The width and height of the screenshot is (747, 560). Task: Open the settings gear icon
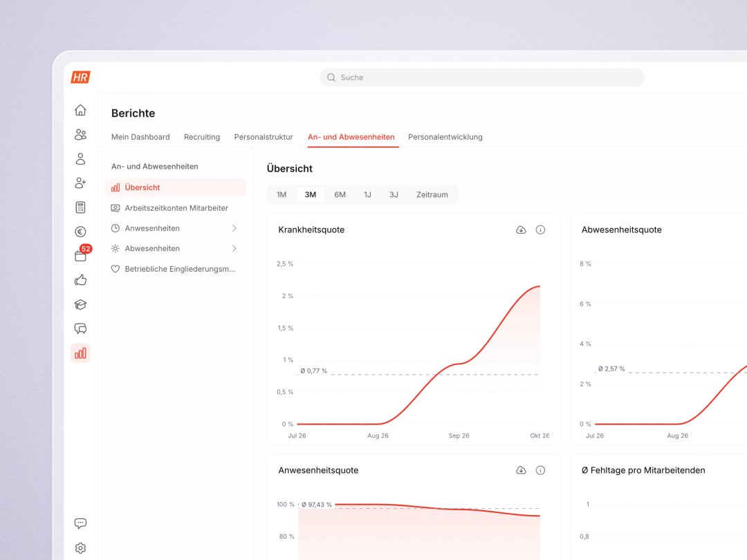click(x=80, y=548)
